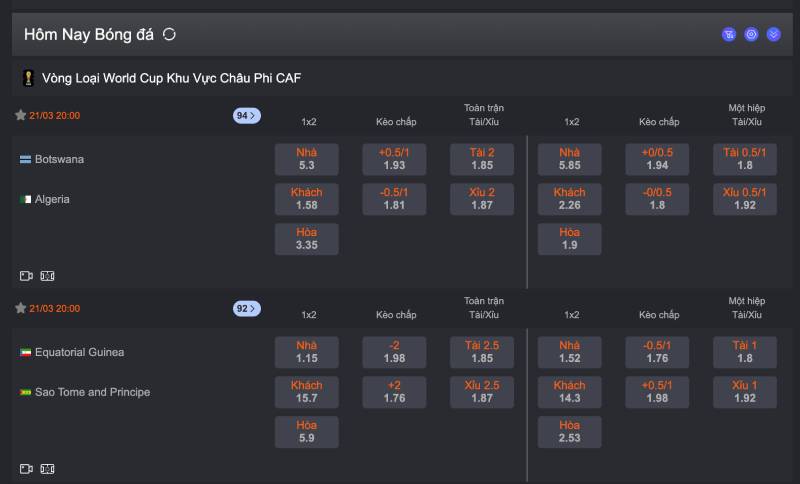
Task: Open the filter icon in the header
Action: (729, 34)
